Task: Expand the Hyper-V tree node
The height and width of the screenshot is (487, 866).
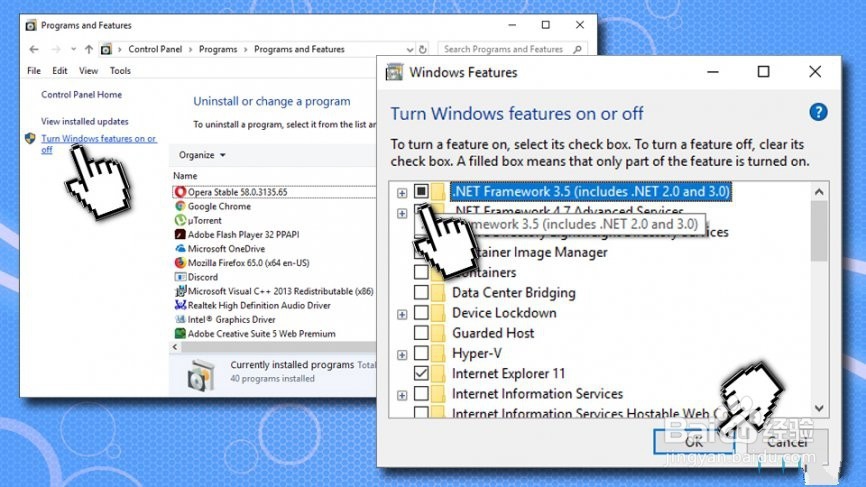Action: point(402,354)
